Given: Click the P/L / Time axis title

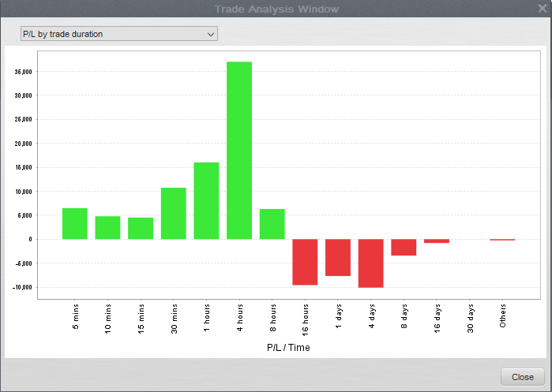Looking at the screenshot, I should [289, 345].
